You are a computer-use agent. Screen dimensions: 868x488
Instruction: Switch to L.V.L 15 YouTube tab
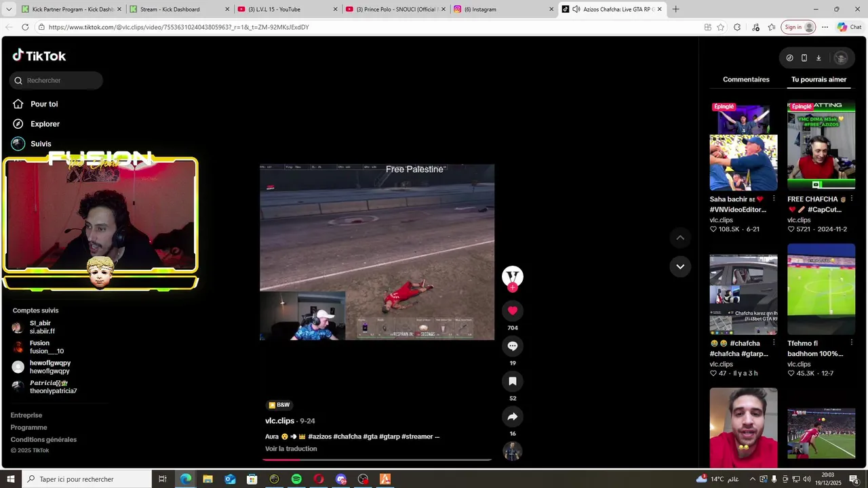(x=288, y=9)
